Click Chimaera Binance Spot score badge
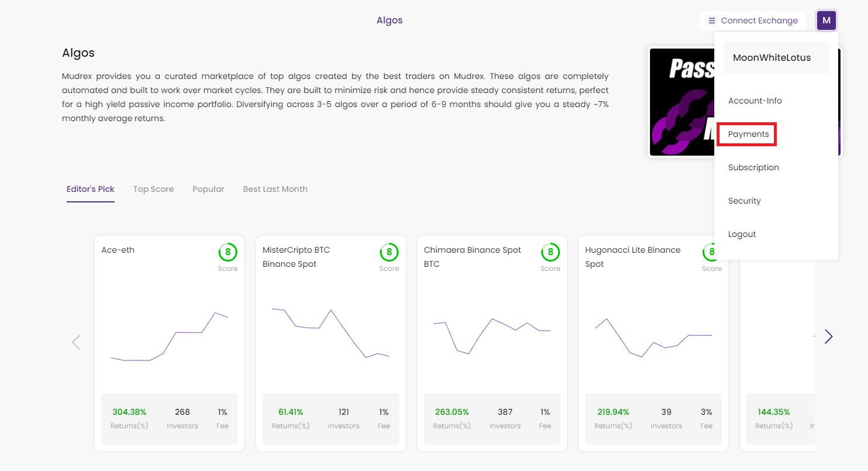The image size is (868, 471). (x=550, y=253)
